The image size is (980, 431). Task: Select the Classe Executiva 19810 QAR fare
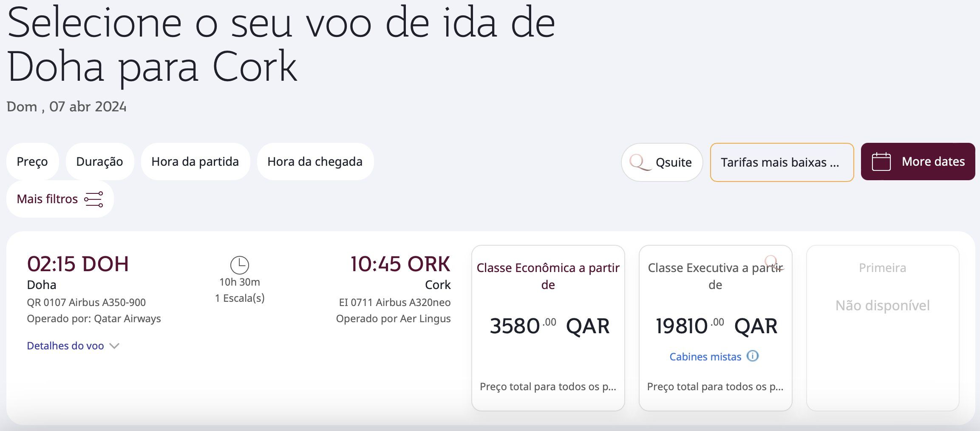coord(716,328)
